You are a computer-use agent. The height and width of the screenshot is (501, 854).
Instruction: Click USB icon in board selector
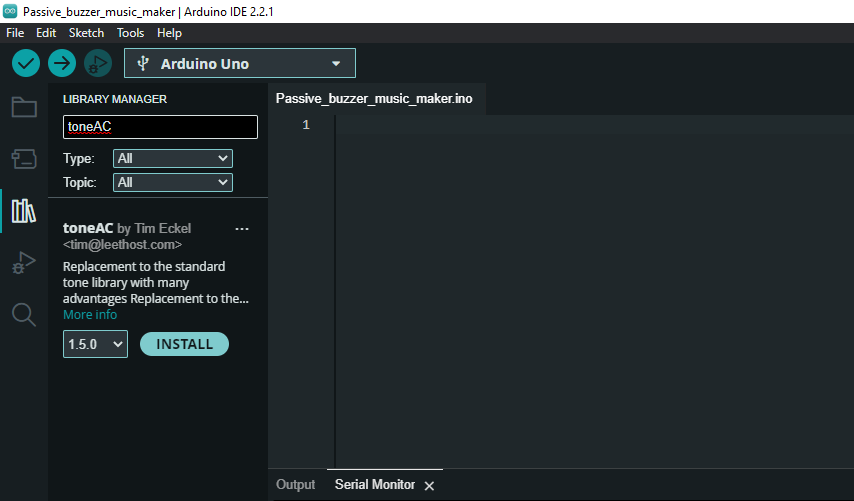[143, 63]
